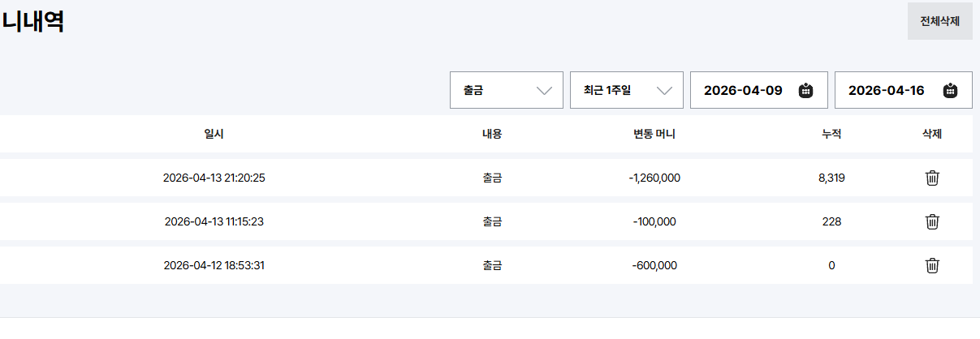Open calendar picker for end date 2026-04-16
The width and height of the screenshot is (980, 339).
point(950,91)
